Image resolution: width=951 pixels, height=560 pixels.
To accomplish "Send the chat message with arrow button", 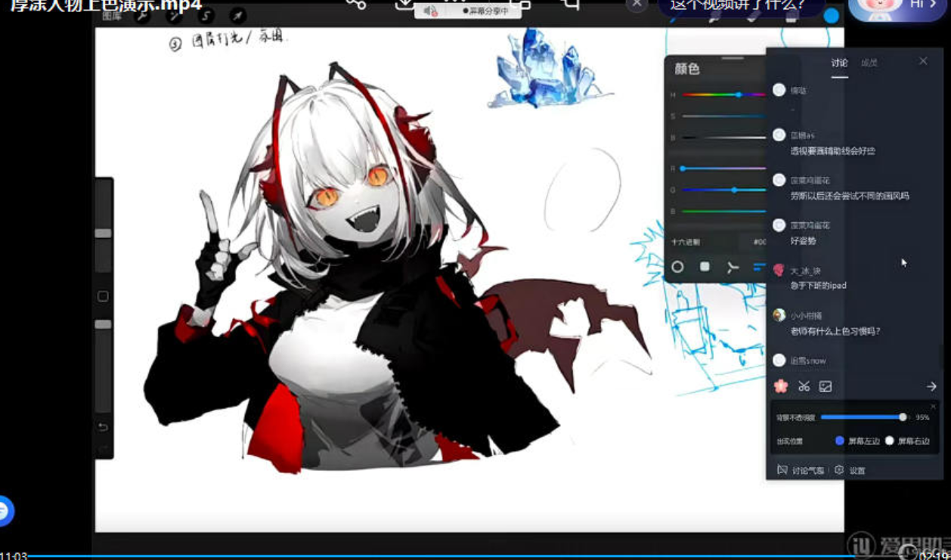I will [931, 386].
